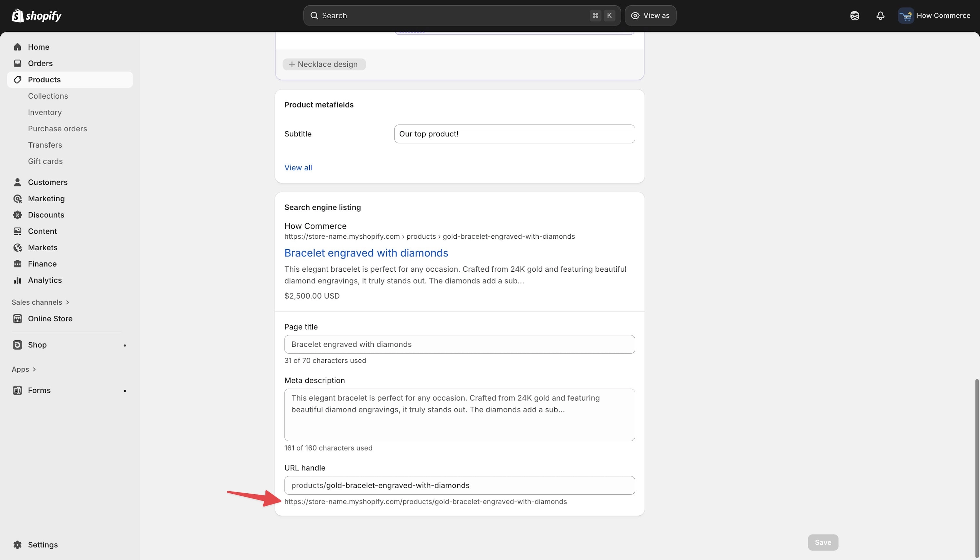The width and height of the screenshot is (980, 560).
Task: Click '161 of 160 characters used' text
Action: pos(328,448)
